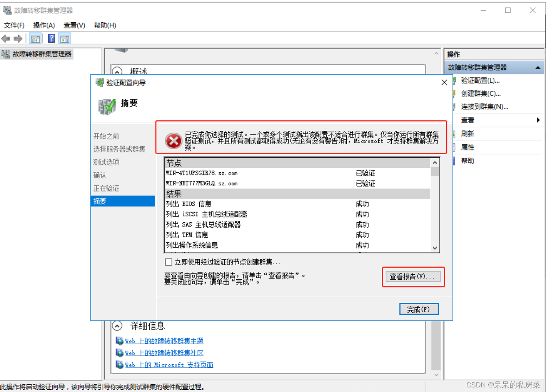This screenshot has height=392, width=546.
Task: Open the Web 上的 Microsoft 支持页面 link
Action: click(169, 365)
